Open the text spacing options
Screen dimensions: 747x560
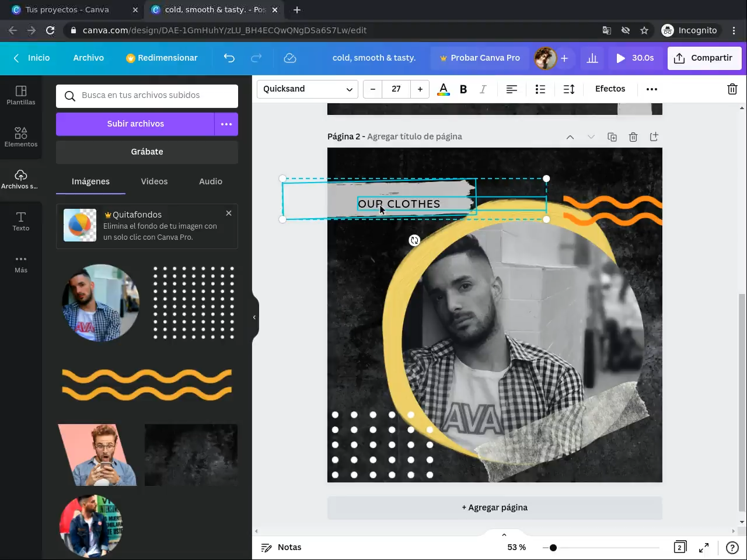569,89
